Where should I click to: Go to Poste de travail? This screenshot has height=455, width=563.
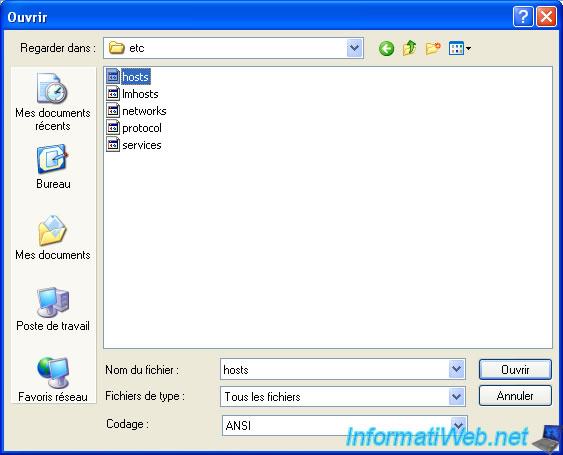pos(53,309)
